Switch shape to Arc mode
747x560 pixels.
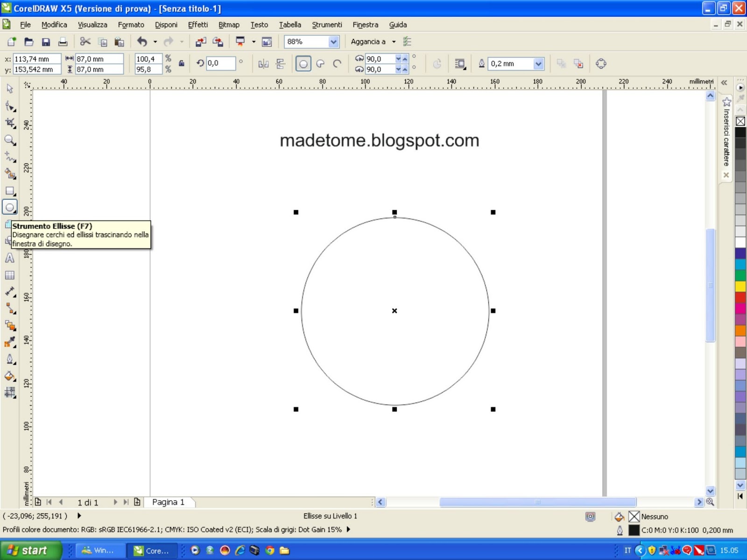click(x=337, y=63)
